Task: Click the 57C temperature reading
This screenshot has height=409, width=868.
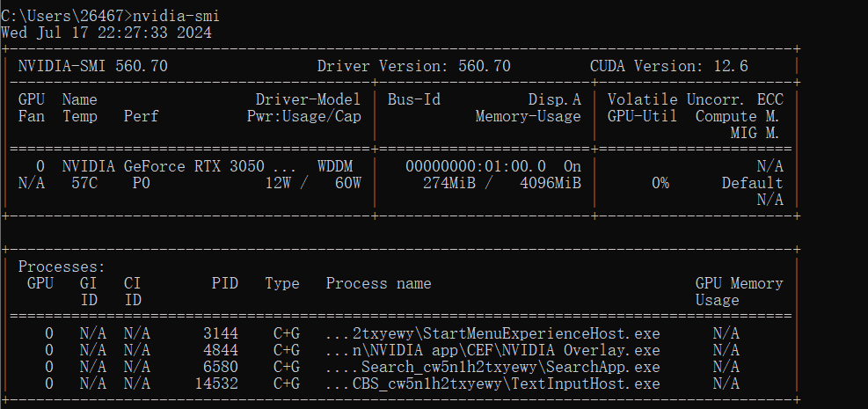Action: [84, 183]
